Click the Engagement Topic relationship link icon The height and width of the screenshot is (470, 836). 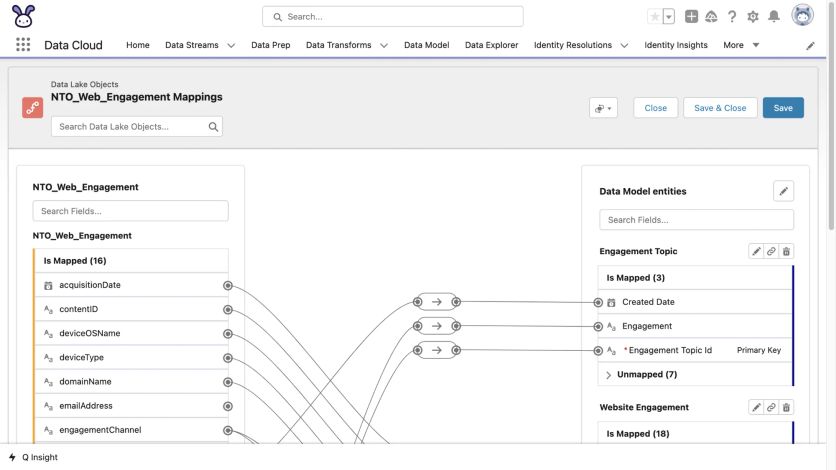(771, 252)
